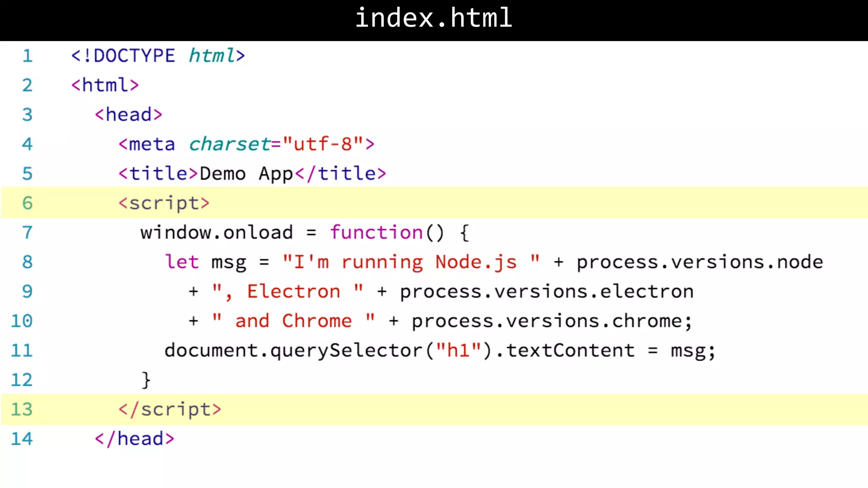868x488 pixels.
Task: Click the opening <html> tag
Action: point(105,85)
